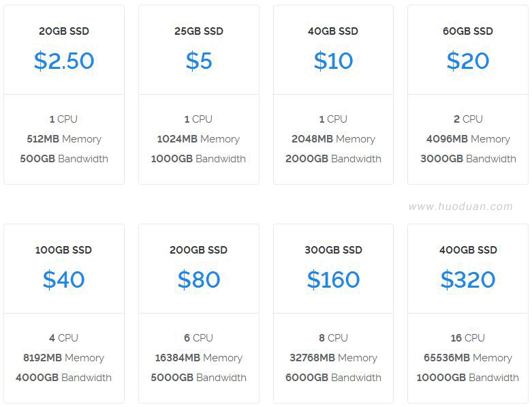Click the 16 CPU specification
532x407 pixels.
tap(467, 337)
